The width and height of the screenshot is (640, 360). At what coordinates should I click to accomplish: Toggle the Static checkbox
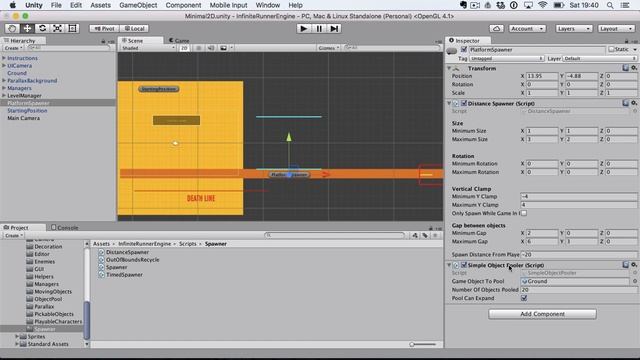611,49
